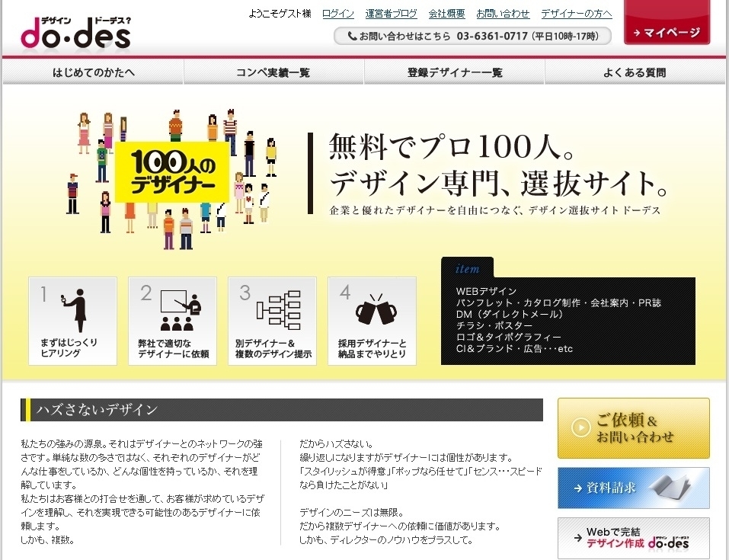
Task: Select step card まずはじっくりヒアリング
Action: click(x=72, y=321)
